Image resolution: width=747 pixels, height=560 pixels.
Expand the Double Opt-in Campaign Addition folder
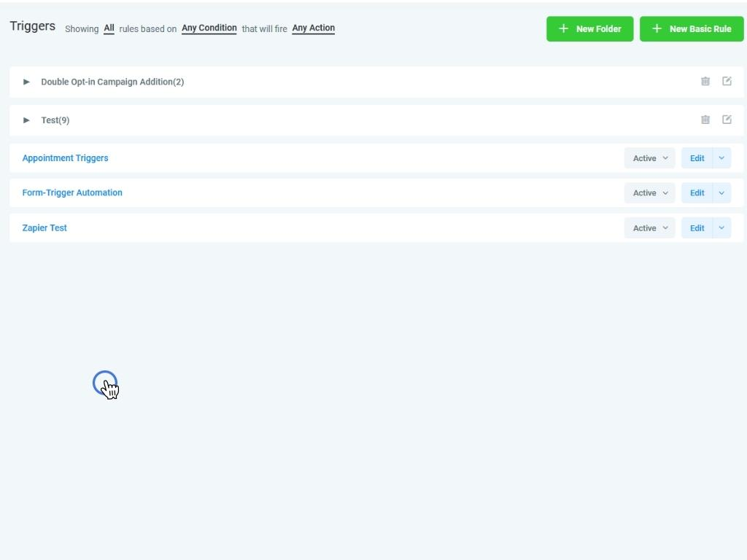point(27,82)
